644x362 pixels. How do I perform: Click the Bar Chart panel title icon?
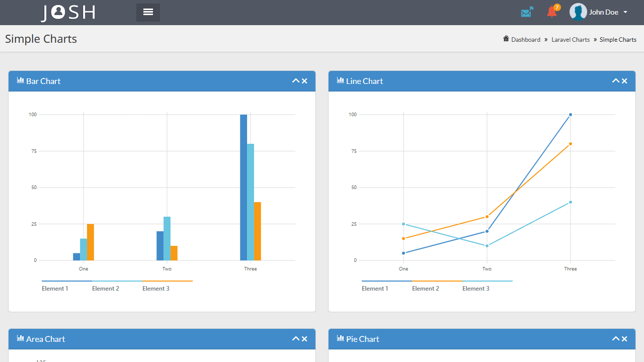tap(21, 80)
